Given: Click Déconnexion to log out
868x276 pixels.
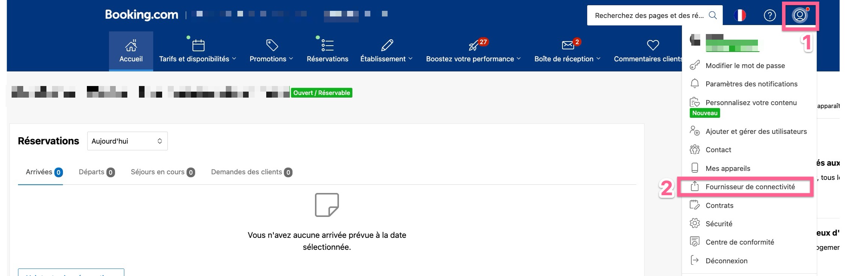Looking at the screenshot, I should point(726,261).
